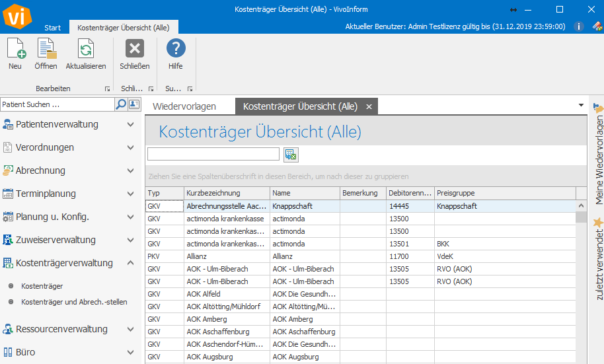Click the info icon in title bar
This screenshot has width=604, height=364.
pos(578,26)
